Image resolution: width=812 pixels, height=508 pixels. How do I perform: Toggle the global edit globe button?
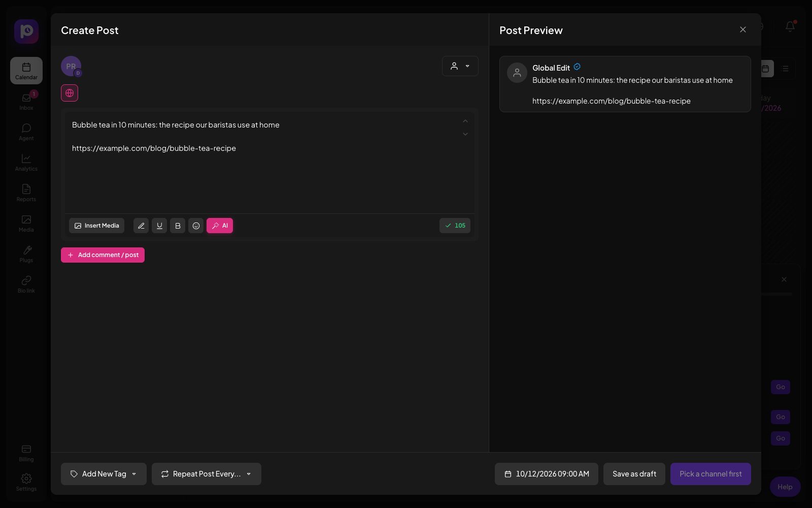70,93
